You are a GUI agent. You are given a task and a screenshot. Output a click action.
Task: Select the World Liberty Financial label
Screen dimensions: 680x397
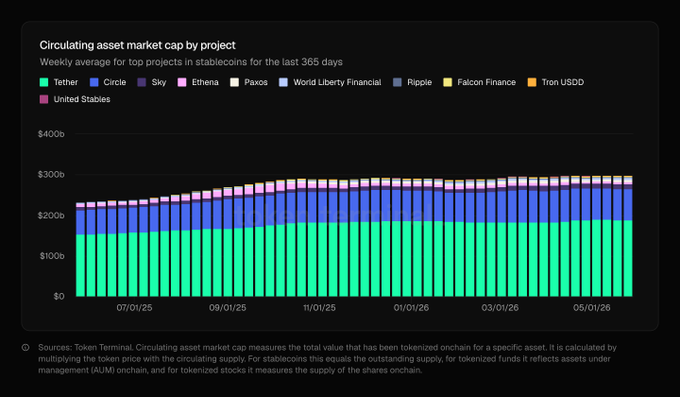(337, 82)
